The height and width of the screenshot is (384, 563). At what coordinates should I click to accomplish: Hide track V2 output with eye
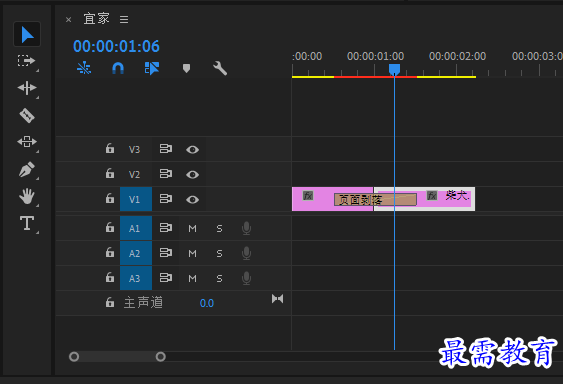[192, 175]
